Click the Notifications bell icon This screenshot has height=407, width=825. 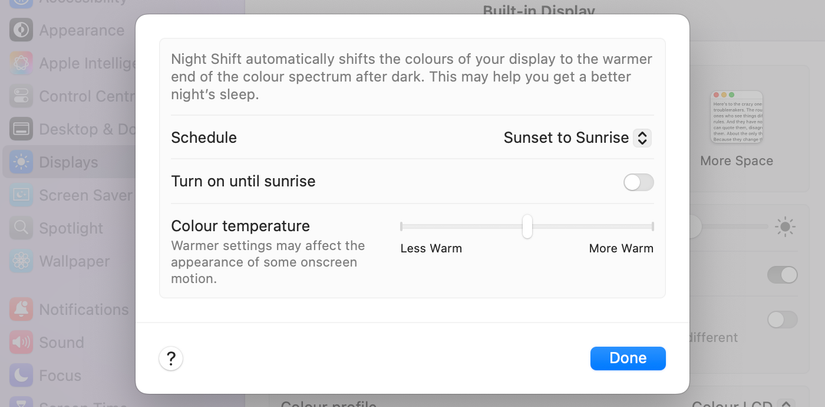coord(21,310)
